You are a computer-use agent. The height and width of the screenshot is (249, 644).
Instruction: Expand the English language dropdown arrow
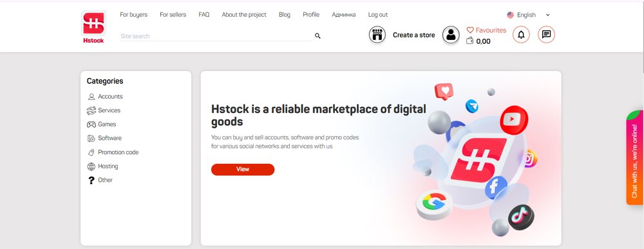(547, 15)
